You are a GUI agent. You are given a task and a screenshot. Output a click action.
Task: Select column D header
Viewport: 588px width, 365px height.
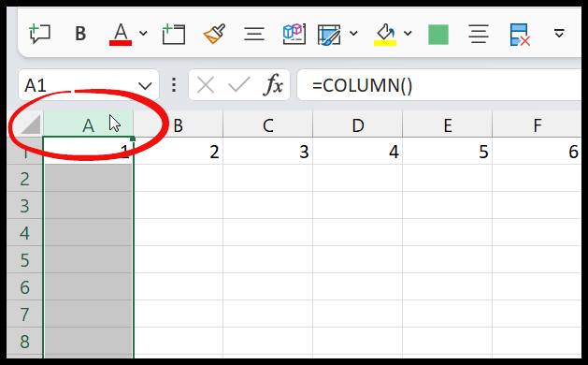tap(357, 125)
